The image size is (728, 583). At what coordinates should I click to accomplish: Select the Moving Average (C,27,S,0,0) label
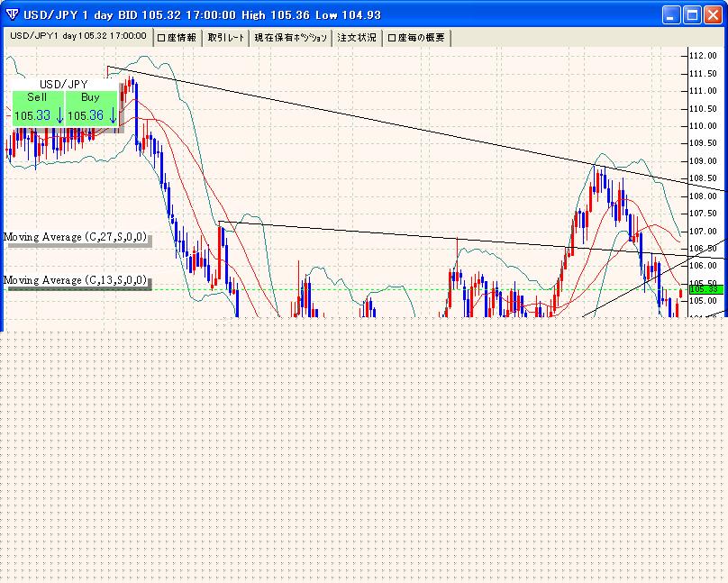click(75, 237)
